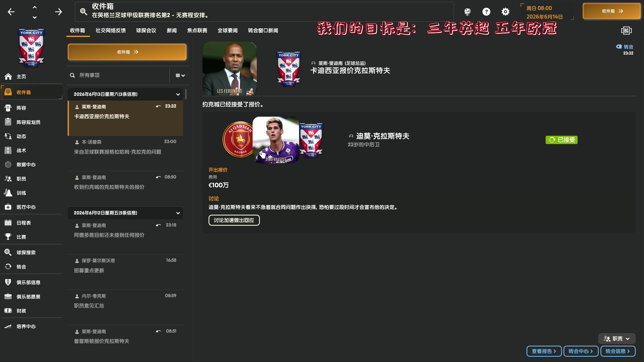
Task: Collapse the 2026年6月12日星期五 message group
Action: (x=178, y=213)
